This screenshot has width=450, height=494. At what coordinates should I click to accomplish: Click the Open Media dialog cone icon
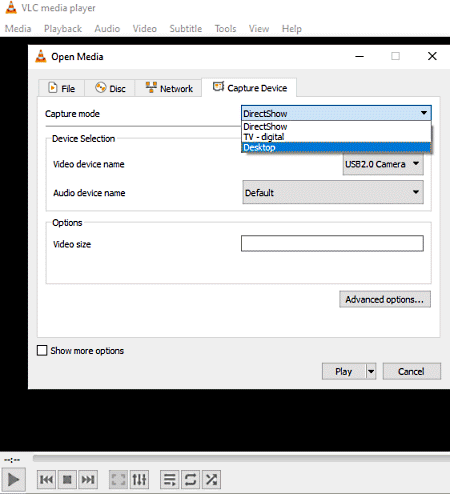click(x=41, y=56)
